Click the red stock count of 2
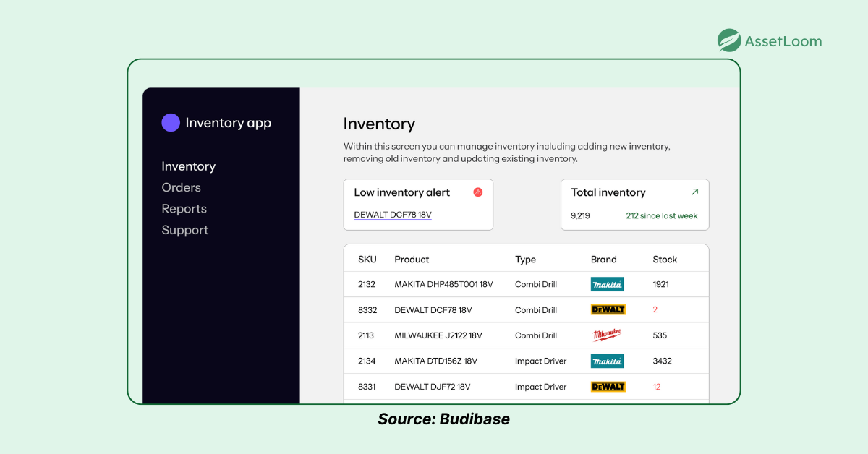868x454 pixels. click(x=656, y=309)
